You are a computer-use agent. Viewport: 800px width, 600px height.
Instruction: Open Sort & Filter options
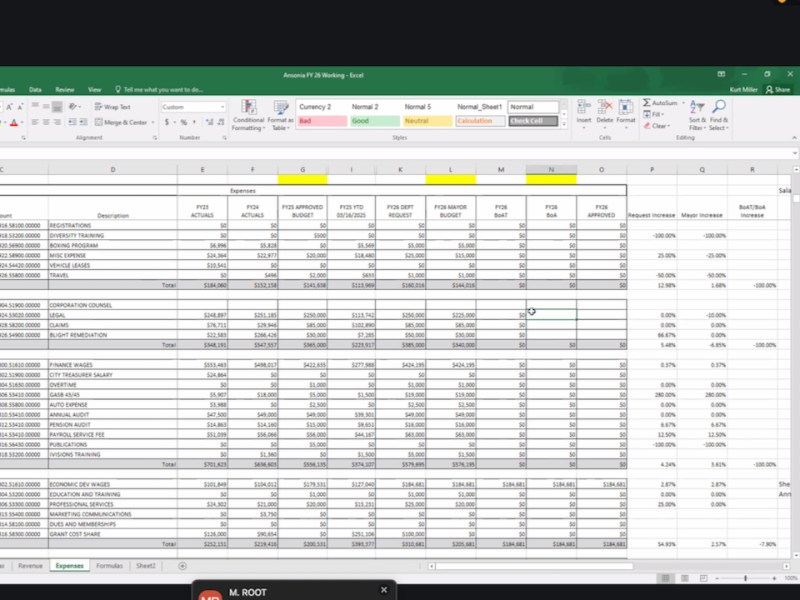(x=697, y=115)
